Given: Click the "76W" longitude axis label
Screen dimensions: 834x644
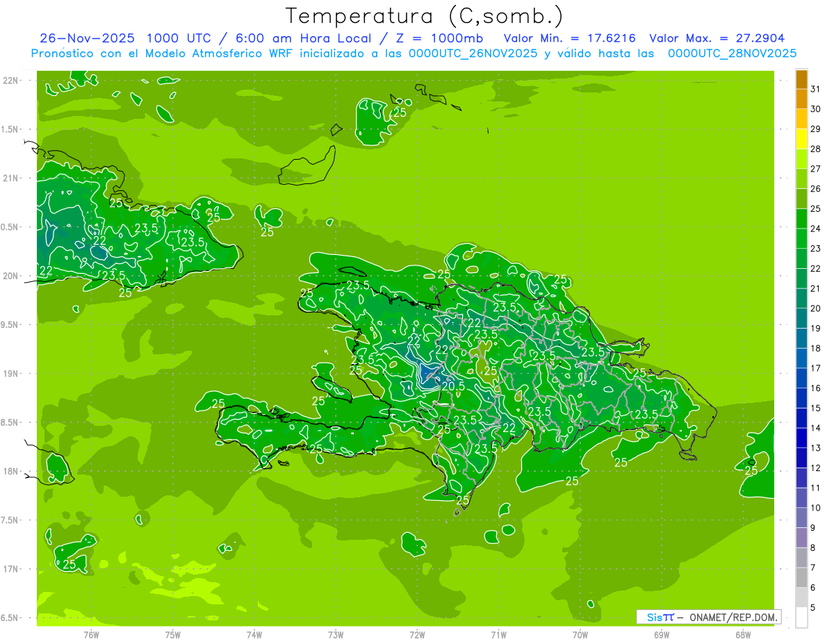Looking at the screenshot, I should (x=91, y=634).
